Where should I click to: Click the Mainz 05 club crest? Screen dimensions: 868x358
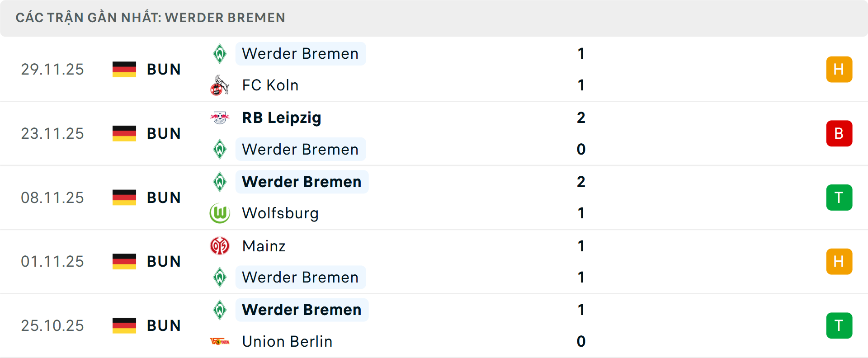[220, 246]
